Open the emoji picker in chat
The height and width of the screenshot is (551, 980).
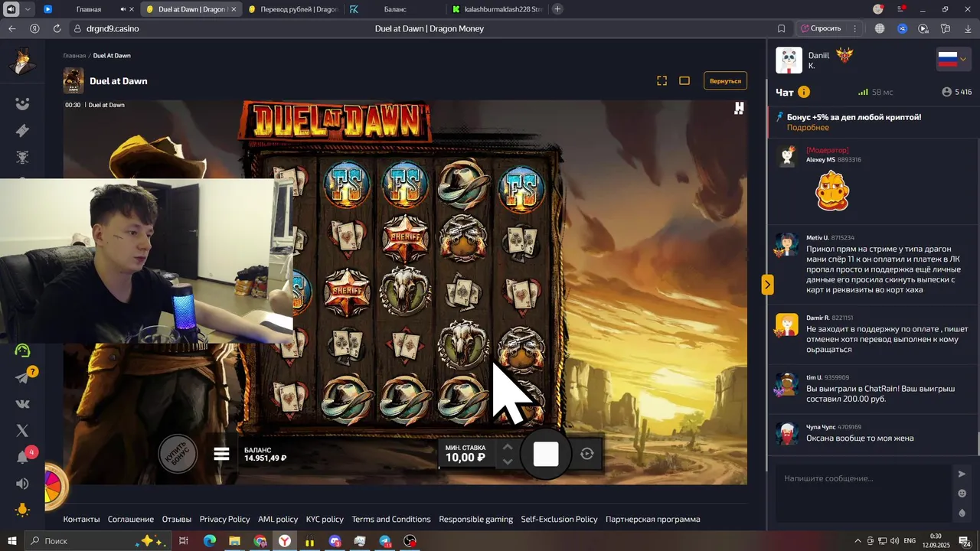point(962,494)
